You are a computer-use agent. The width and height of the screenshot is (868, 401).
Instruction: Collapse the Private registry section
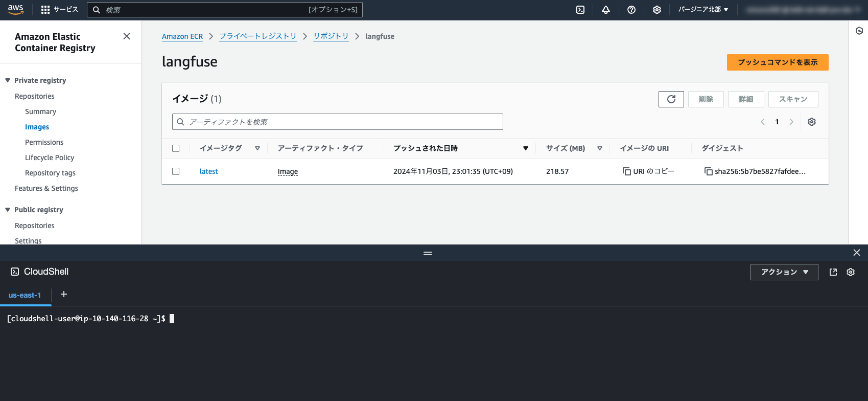pos(8,80)
